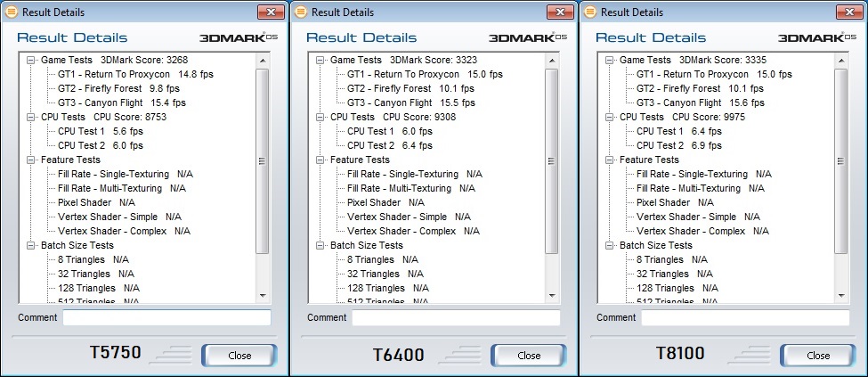
Task: Select 'GT1 - Return To Proxycon 14.8 fps'
Action: point(135,74)
